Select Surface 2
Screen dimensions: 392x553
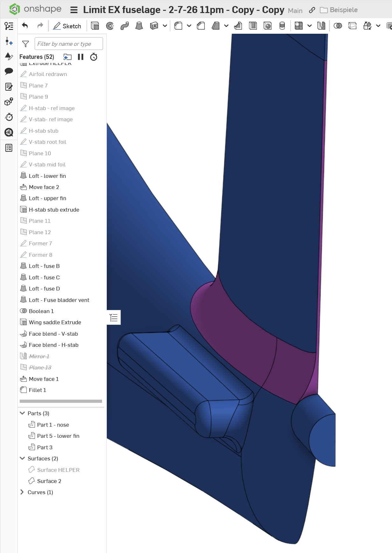coord(49,481)
